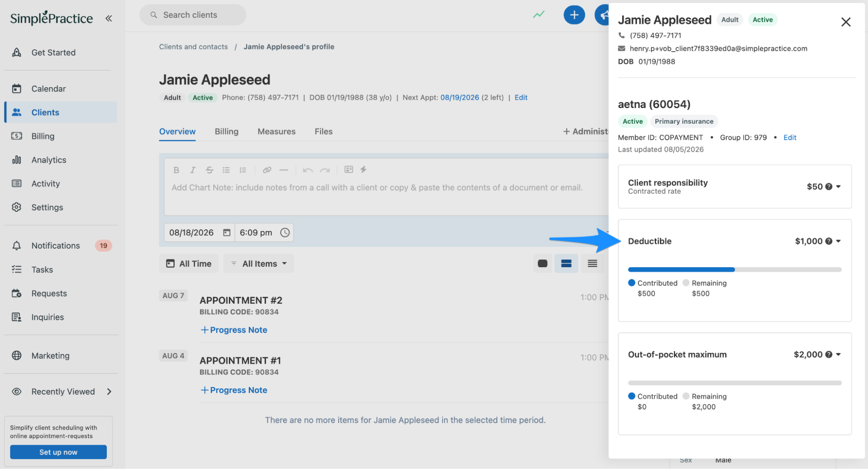Viewport: 868px width, 469px height.
Task: Select the Overview tab
Action: (x=177, y=131)
